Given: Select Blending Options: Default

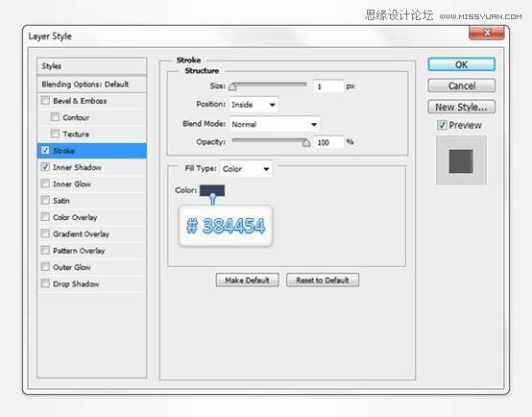Looking at the screenshot, I should (x=91, y=85).
